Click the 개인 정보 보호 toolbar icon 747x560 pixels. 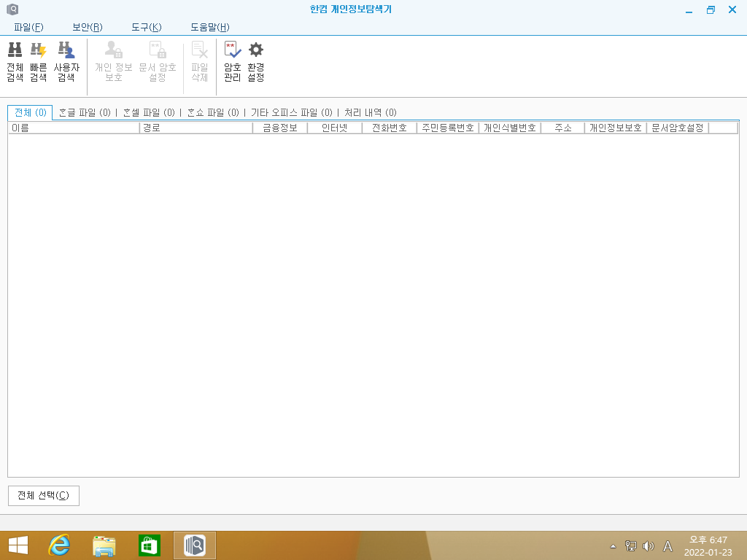pyautogui.click(x=113, y=62)
